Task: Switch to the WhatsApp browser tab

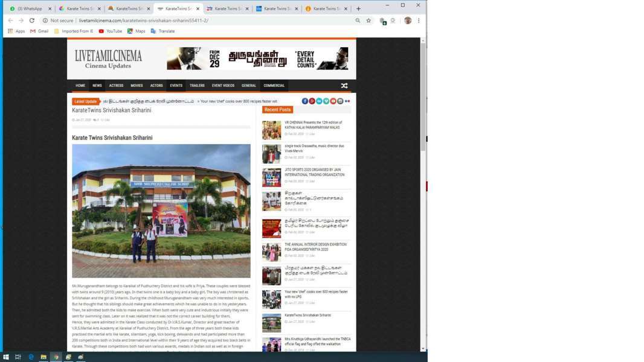Action: (28, 8)
